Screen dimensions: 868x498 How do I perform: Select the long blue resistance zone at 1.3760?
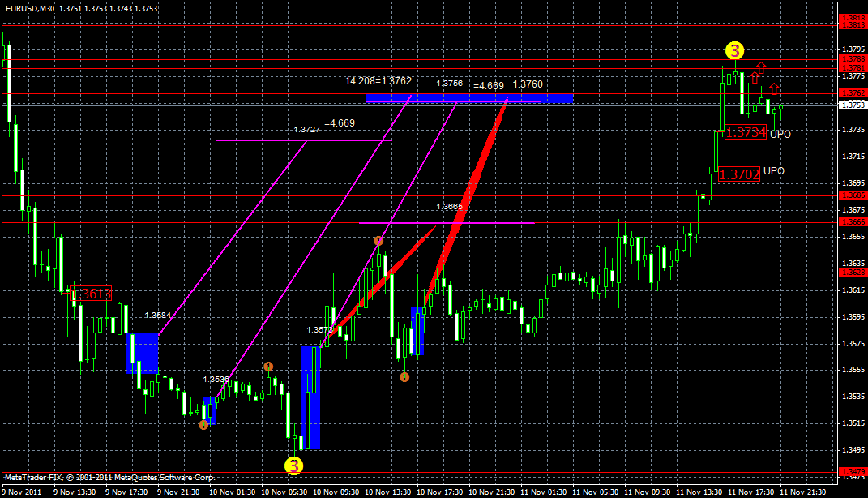(x=470, y=98)
